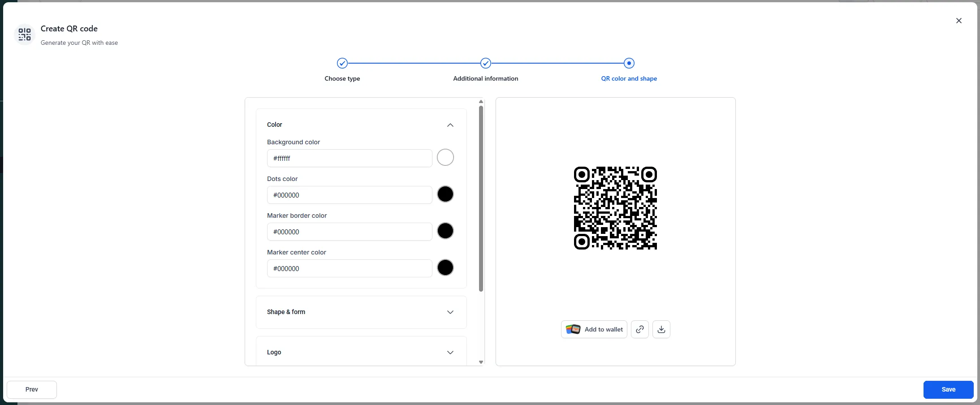Click the Marker center color hex input field

(350, 268)
